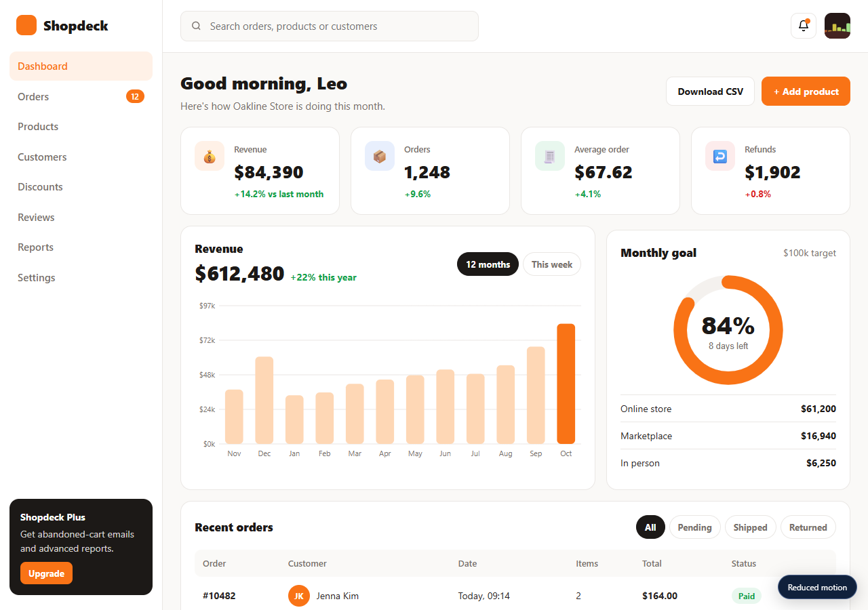Click the 84% monthly goal progress ring

(728, 330)
